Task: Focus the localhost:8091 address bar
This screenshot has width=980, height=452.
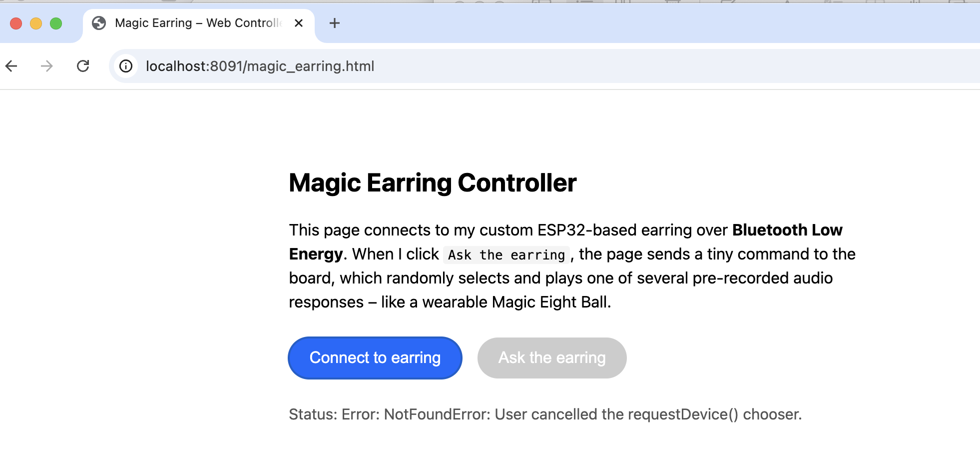Action: [x=450, y=66]
